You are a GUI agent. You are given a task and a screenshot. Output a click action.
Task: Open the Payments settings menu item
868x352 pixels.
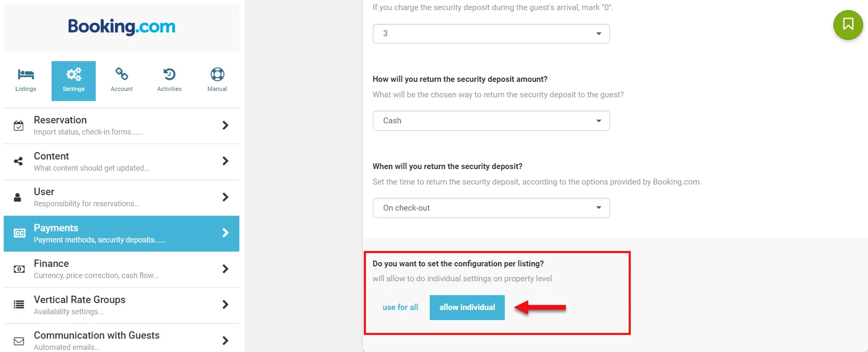tap(121, 233)
